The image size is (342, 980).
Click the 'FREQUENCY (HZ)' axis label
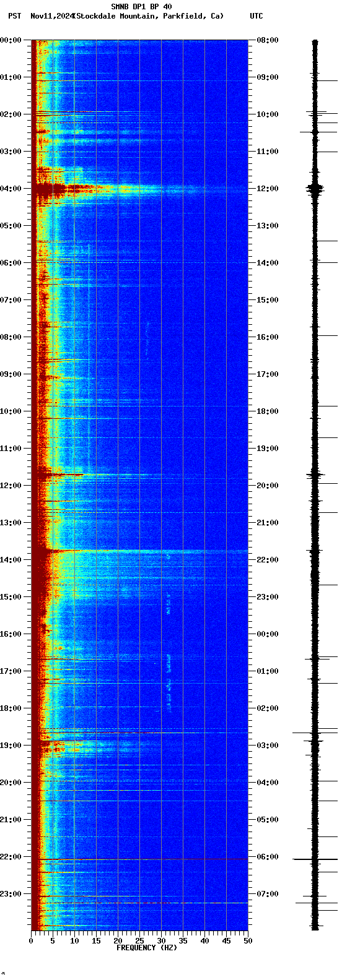(x=147, y=947)
